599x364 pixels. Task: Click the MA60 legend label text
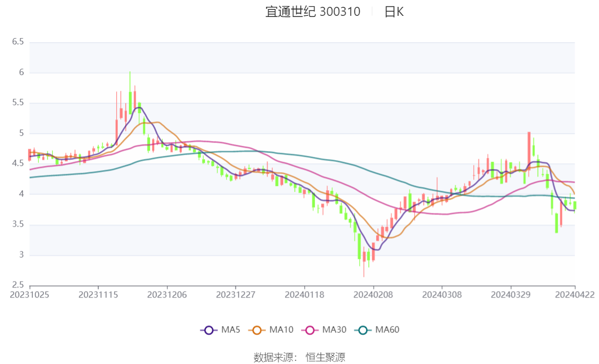(x=387, y=330)
